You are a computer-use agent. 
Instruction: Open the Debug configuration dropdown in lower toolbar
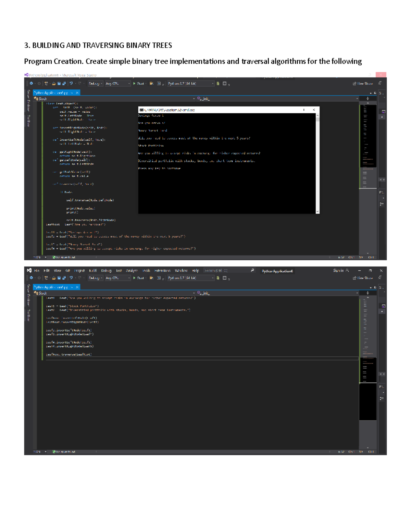coord(95,278)
